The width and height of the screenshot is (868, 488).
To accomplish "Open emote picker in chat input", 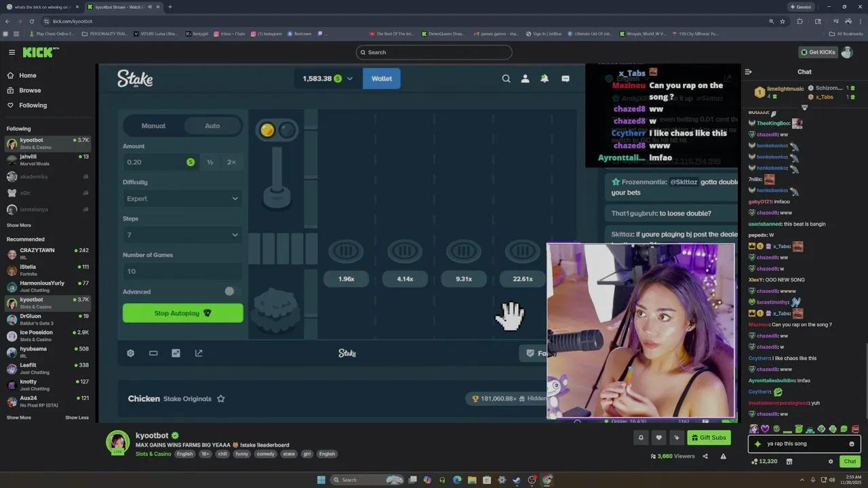I will [852, 444].
